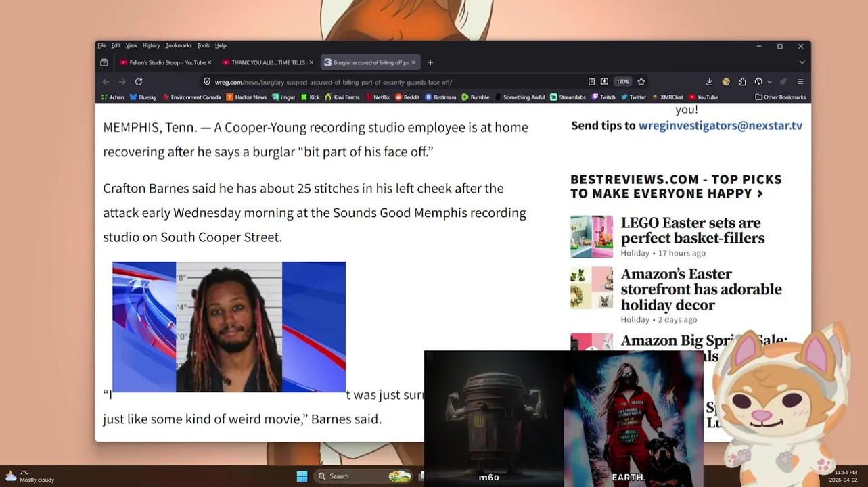The width and height of the screenshot is (868, 487).
Task: Open Firefox View icon left of tabs
Action: coord(104,62)
